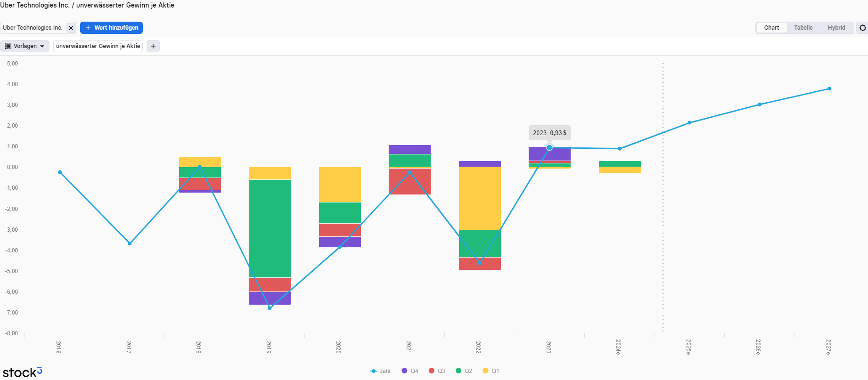
Task: Add a metric with the plus button
Action: (153, 46)
